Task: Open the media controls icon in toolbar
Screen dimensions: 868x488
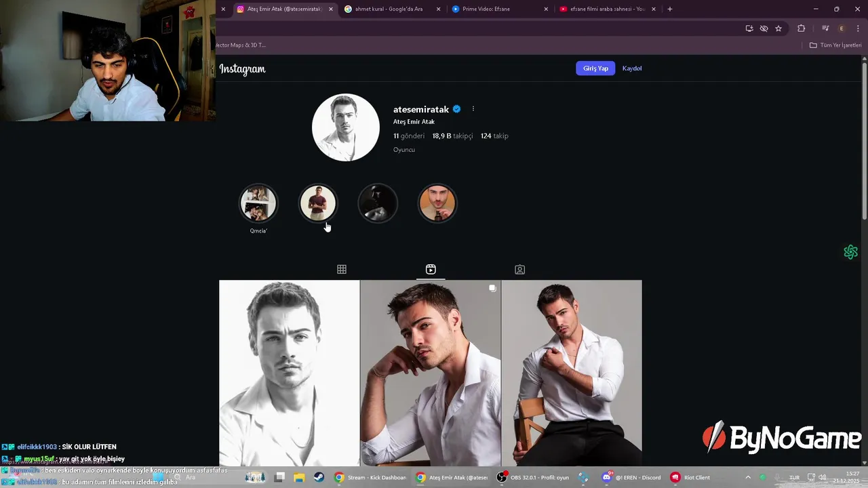Action: click(x=825, y=28)
